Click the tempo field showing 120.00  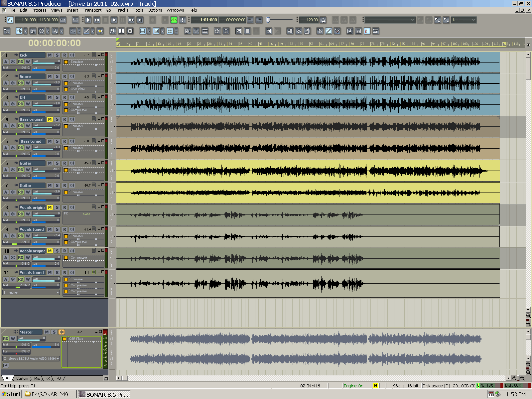[310, 20]
